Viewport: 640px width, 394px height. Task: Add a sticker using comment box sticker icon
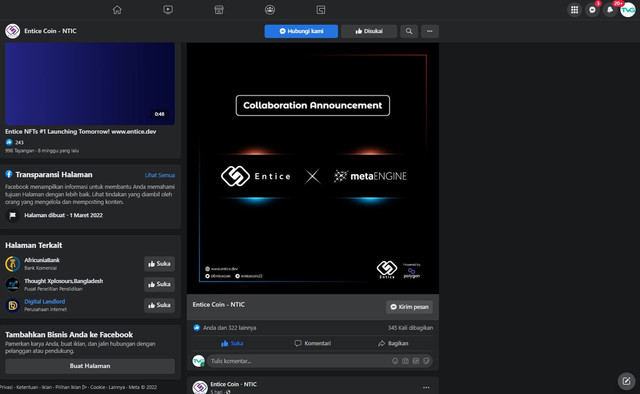pyautogui.click(x=426, y=361)
